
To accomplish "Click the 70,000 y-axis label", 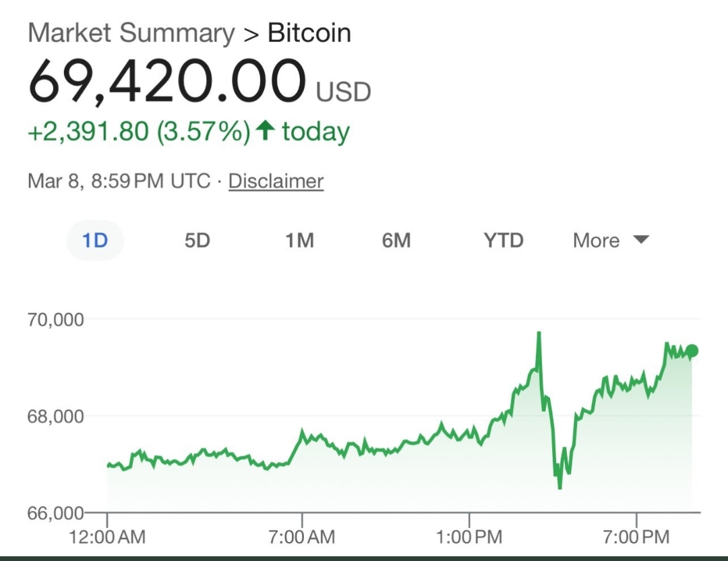I will pos(56,319).
